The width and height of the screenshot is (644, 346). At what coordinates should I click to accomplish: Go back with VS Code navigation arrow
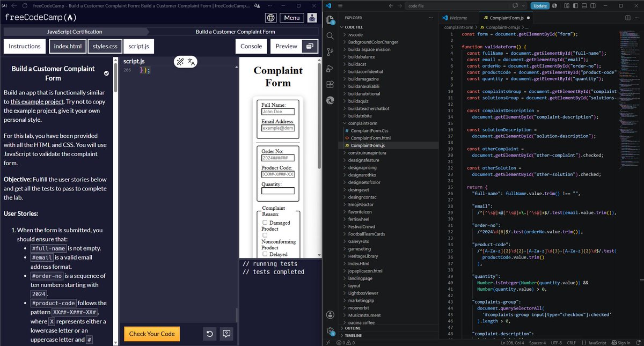(x=391, y=6)
